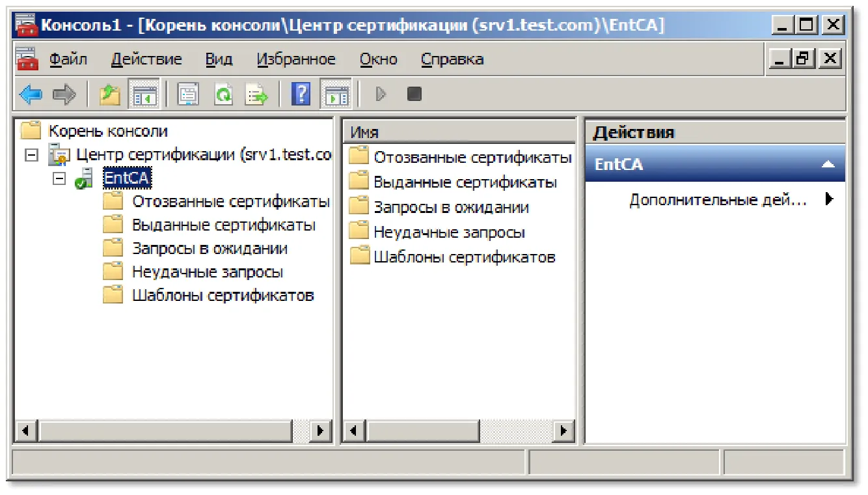868x495 pixels.
Task: Open Properties using the toolbar sheet icon
Action: (x=189, y=95)
